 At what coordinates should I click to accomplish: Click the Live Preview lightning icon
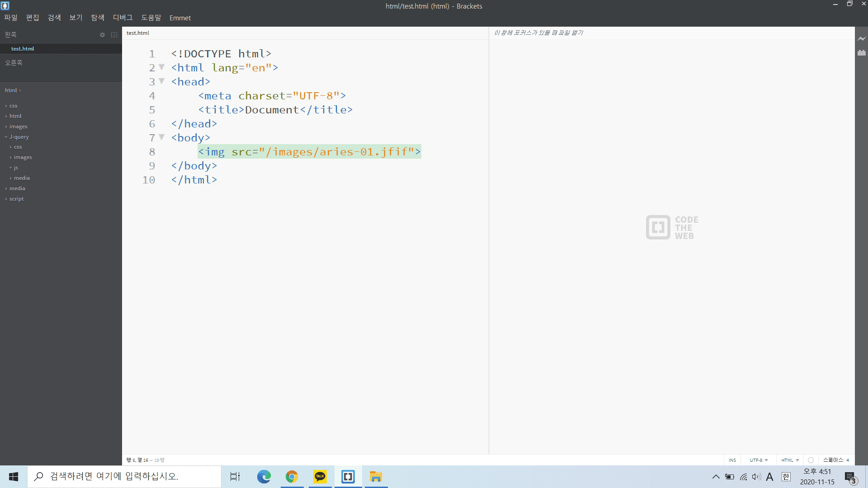[862, 39]
